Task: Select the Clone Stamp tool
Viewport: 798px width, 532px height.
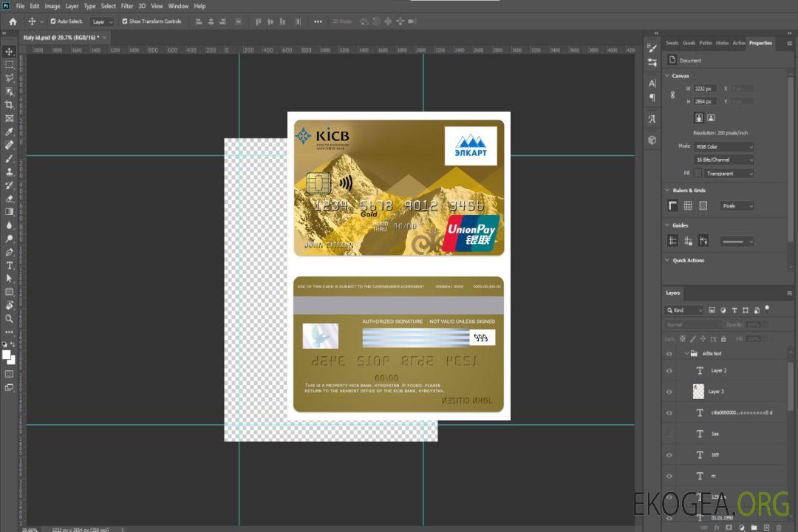Action: (9, 172)
